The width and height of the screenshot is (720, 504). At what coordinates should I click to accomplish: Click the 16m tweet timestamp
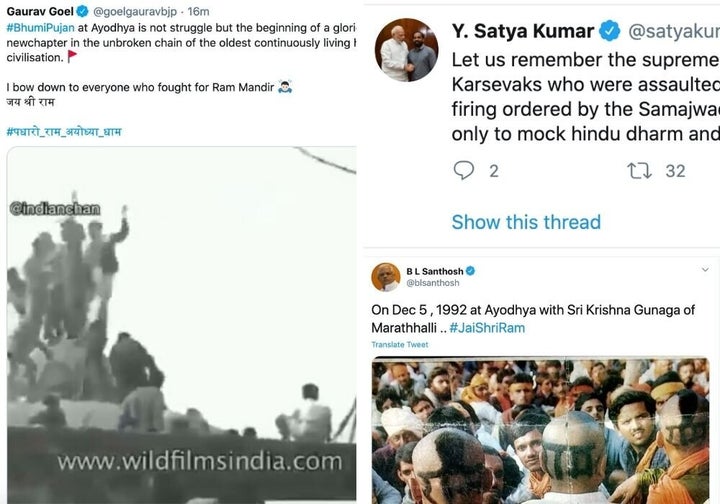coord(198,11)
